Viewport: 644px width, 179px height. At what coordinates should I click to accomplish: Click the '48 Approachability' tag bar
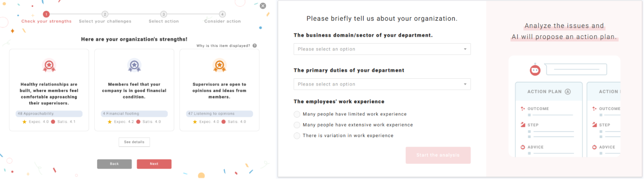pos(49,114)
